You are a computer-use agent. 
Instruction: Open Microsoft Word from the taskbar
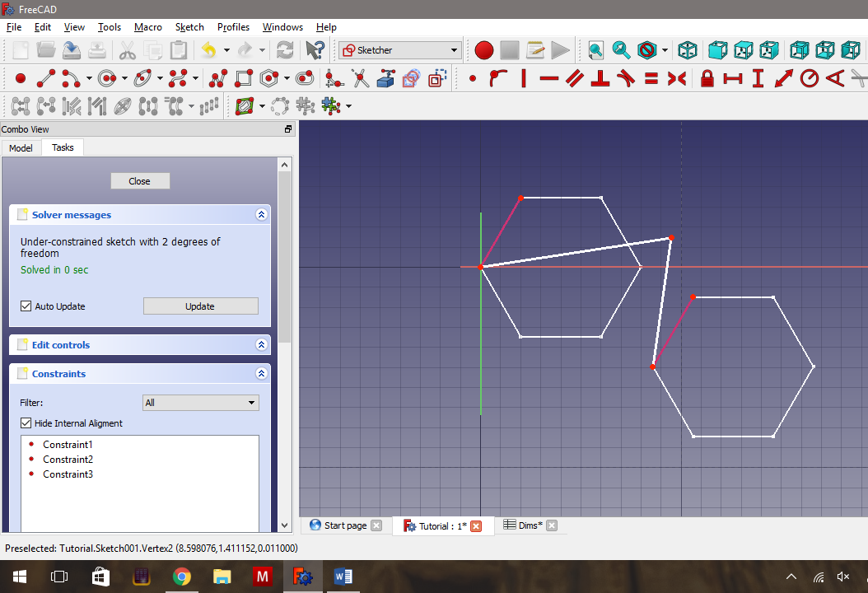coord(343,576)
